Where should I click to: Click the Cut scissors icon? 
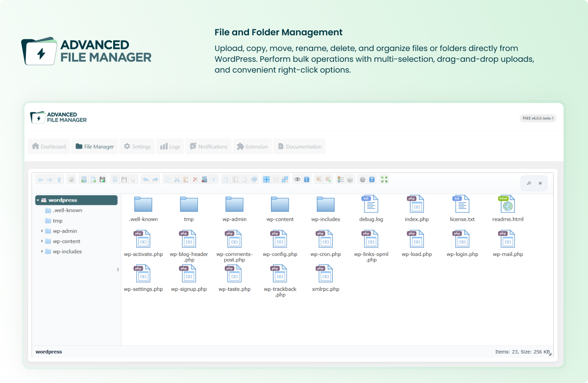177,180
